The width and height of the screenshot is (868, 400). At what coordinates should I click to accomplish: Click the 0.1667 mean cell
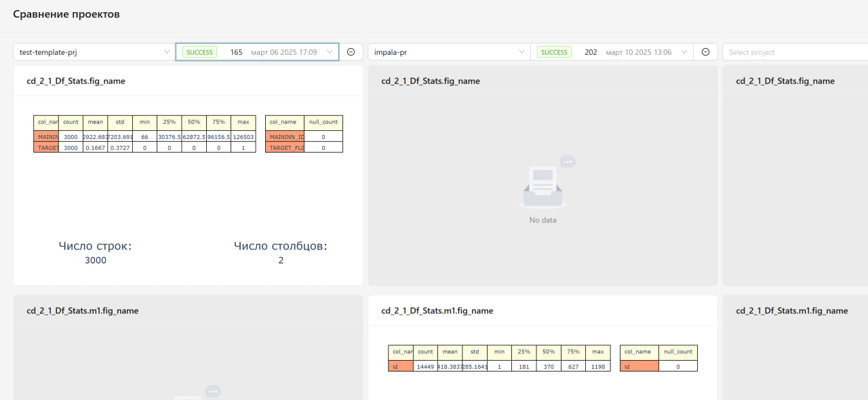[96, 147]
